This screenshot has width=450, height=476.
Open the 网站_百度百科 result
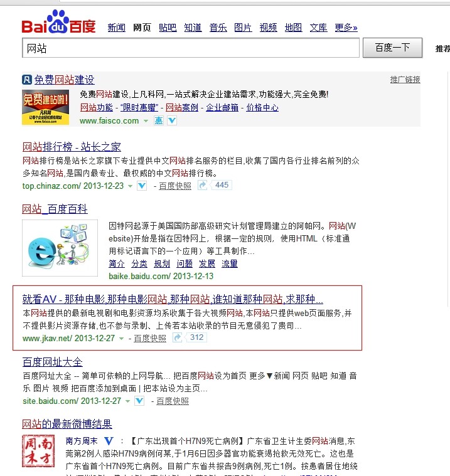click(x=55, y=209)
